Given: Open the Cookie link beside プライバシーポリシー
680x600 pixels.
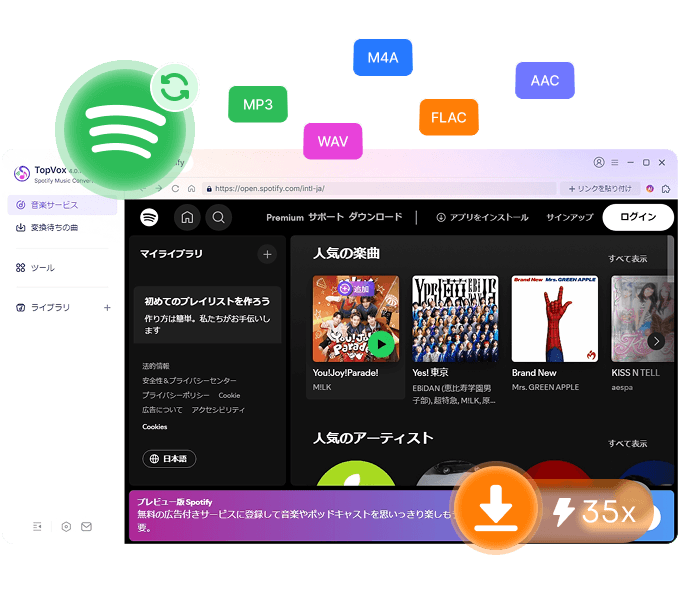Looking at the screenshot, I should pyautogui.click(x=229, y=395).
